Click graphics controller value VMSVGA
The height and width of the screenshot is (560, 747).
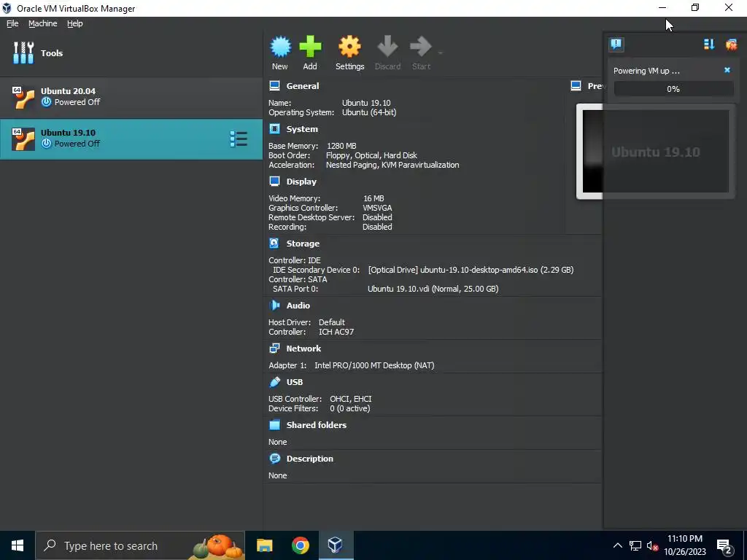377,208
